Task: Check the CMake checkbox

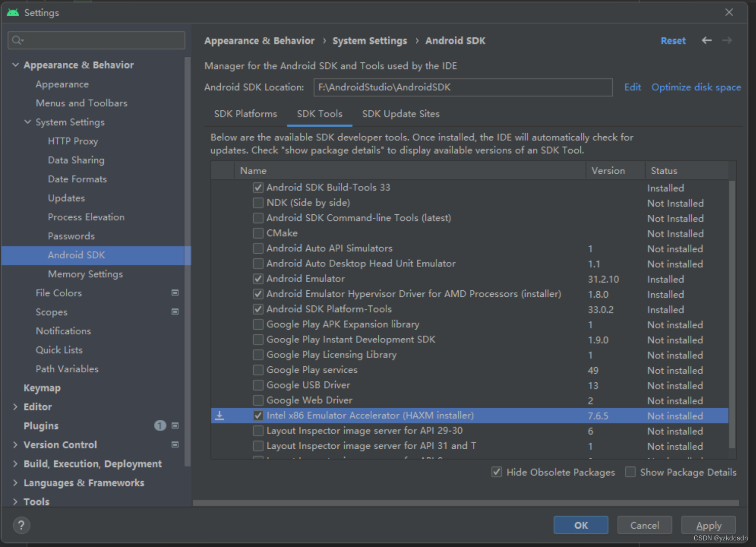Action: click(x=258, y=233)
